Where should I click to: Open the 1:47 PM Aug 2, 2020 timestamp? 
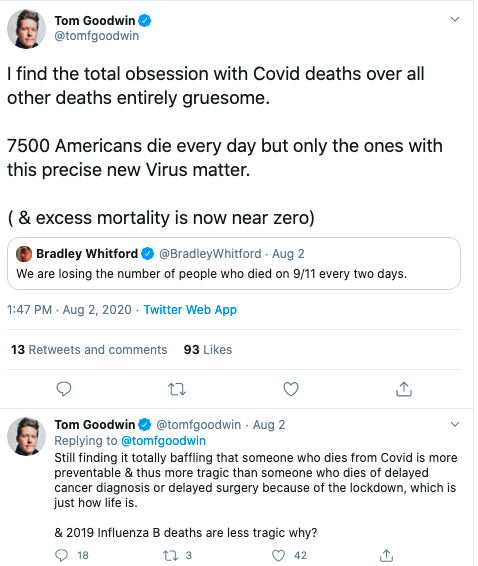(x=69, y=310)
